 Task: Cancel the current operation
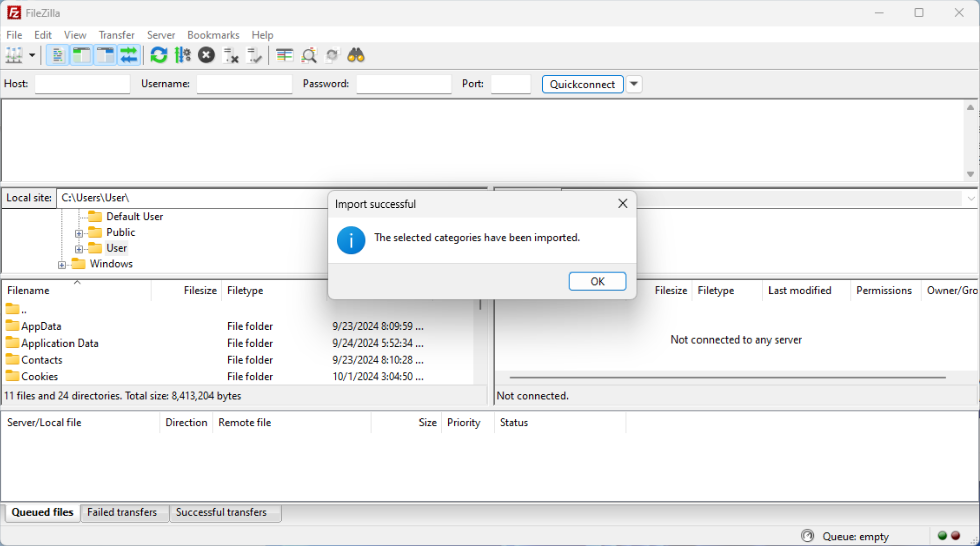point(206,55)
